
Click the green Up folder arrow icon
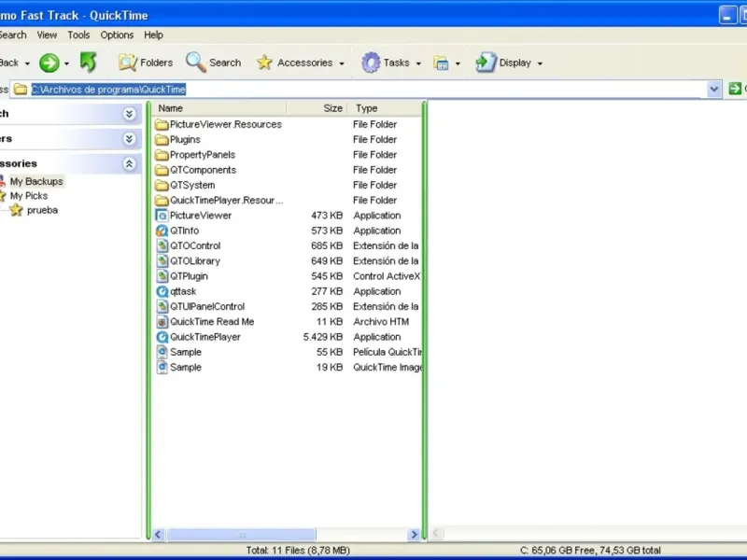pos(89,63)
